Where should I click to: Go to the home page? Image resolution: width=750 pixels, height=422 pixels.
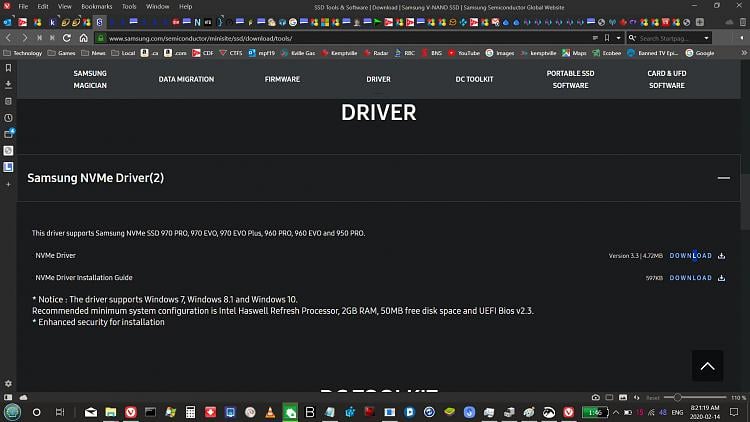pos(84,38)
